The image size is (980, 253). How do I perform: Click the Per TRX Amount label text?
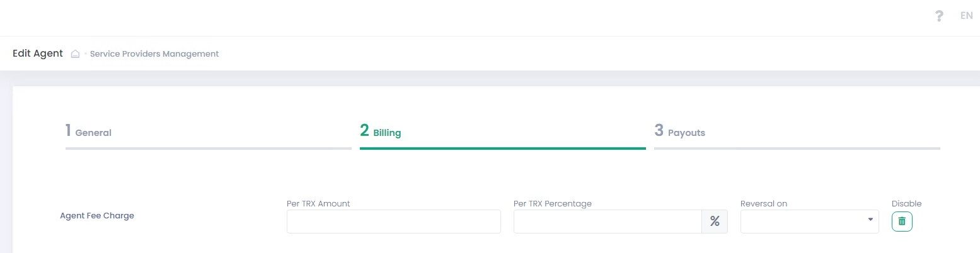click(x=318, y=203)
